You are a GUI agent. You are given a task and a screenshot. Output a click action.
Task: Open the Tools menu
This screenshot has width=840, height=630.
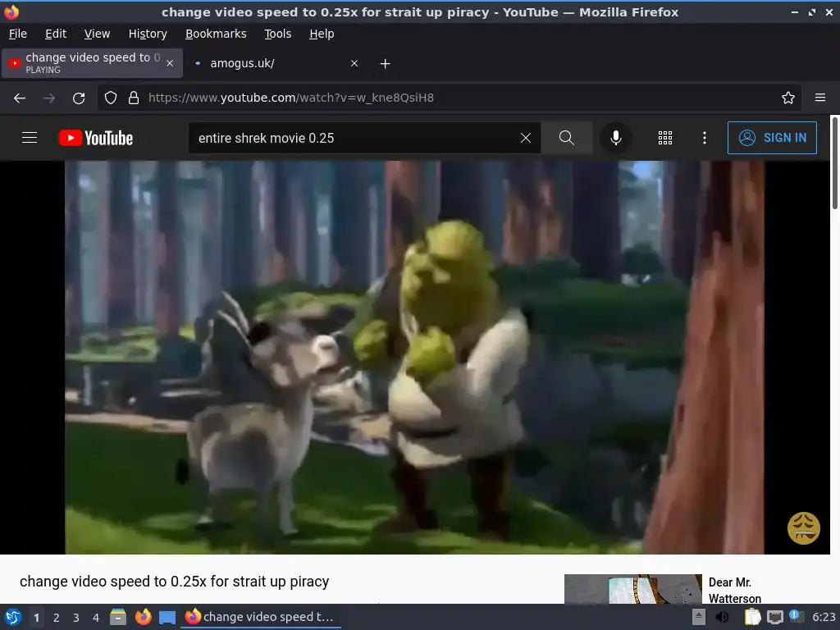277,34
